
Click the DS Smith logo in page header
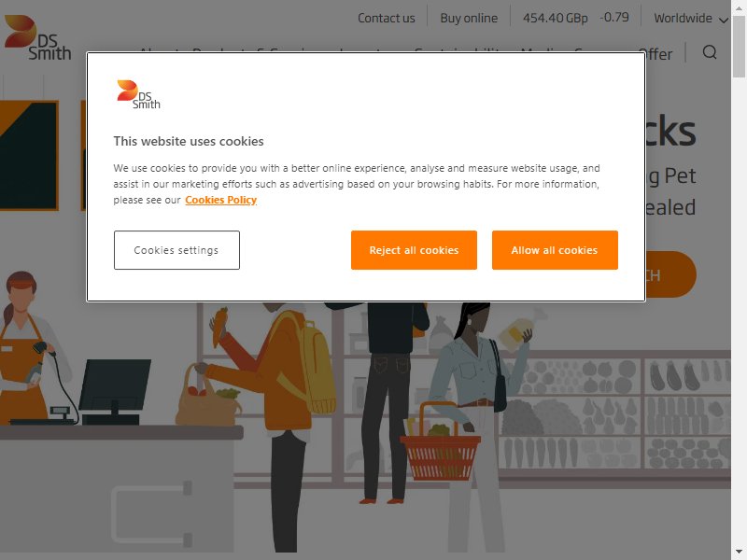pyautogui.click(x=37, y=37)
